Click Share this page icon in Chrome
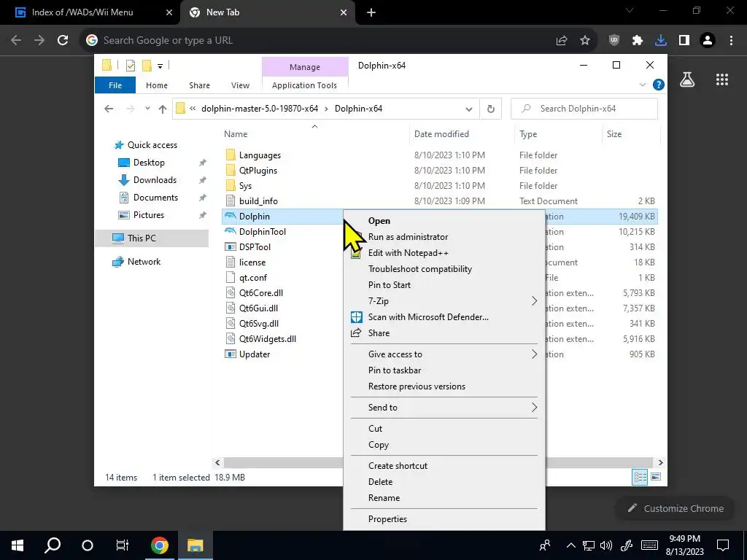This screenshot has width=747, height=560. (562, 41)
